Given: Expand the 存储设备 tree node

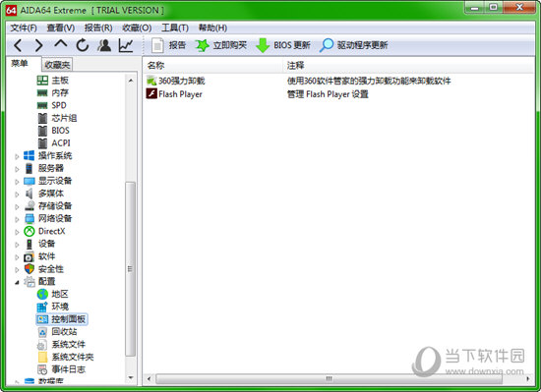Looking at the screenshot, I should tap(17, 206).
